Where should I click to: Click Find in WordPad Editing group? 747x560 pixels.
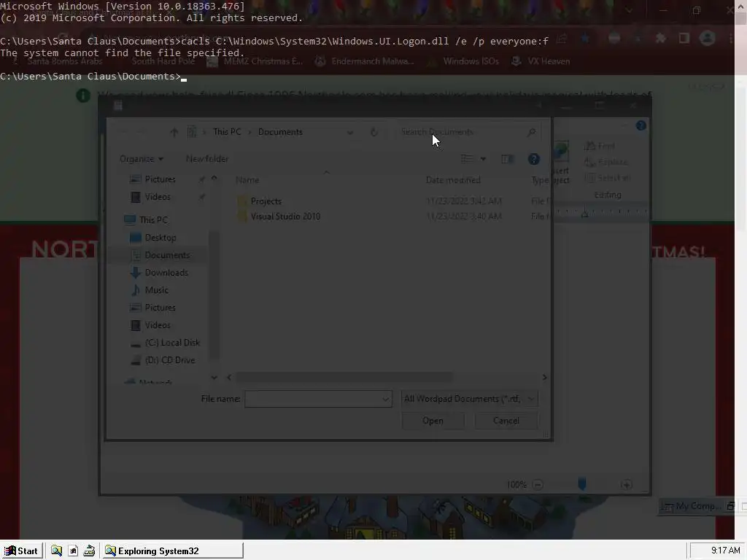pos(600,146)
